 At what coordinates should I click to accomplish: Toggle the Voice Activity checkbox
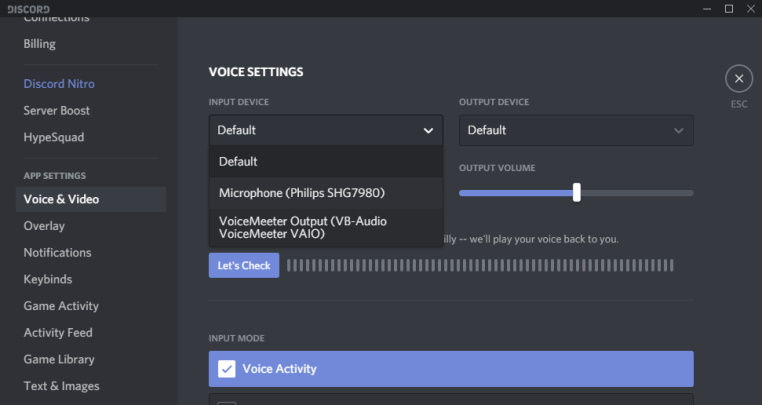coord(226,369)
